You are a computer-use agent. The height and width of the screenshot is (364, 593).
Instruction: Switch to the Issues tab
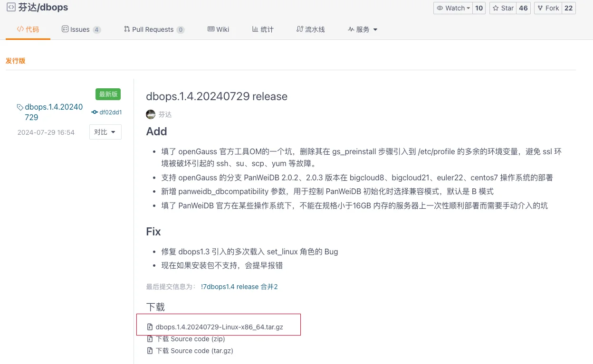pyautogui.click(x=80, y=29)
